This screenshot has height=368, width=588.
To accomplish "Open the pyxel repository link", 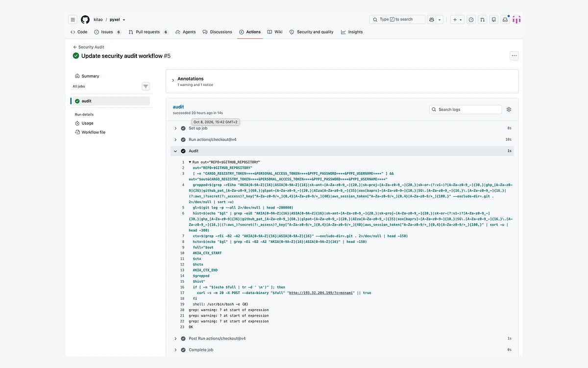I will [115, 20].
